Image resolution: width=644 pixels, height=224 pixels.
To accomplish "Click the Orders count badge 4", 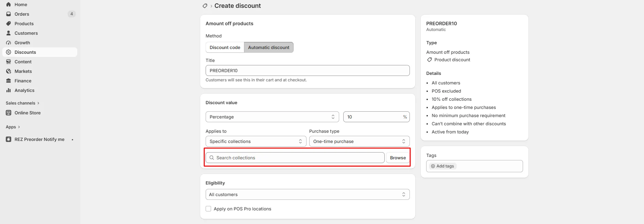I will coord(71,14).
